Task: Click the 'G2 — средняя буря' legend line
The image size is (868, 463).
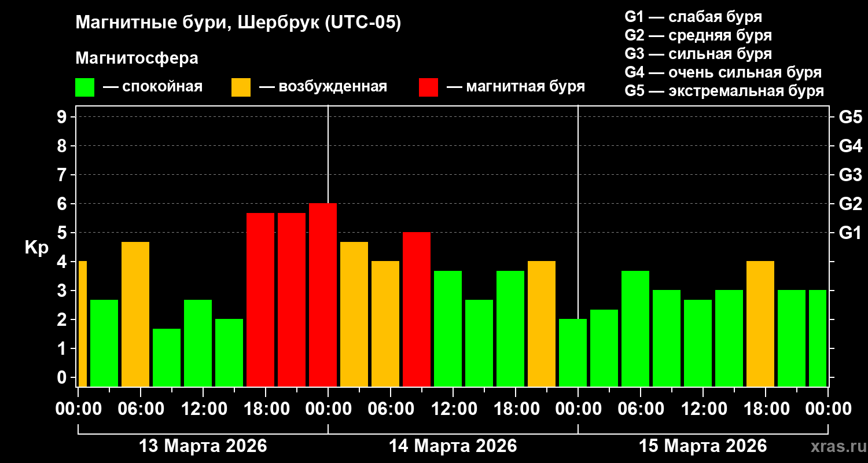Action: [698, 35]
